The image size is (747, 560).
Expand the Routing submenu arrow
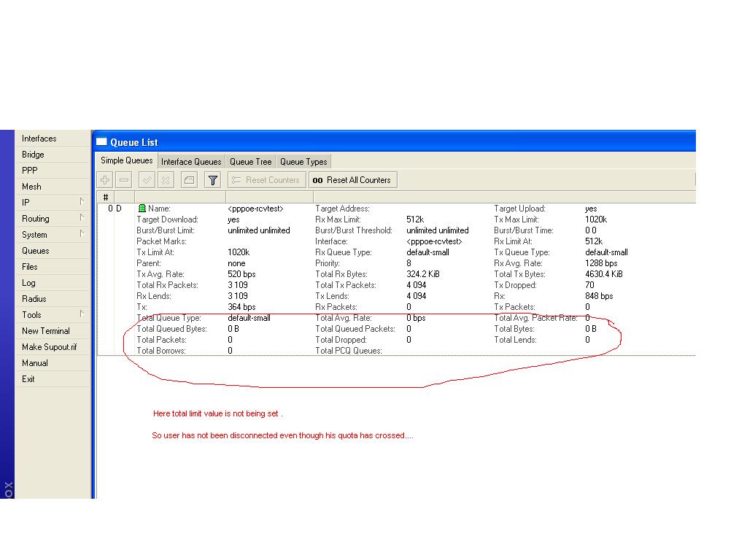click(82, 218)
